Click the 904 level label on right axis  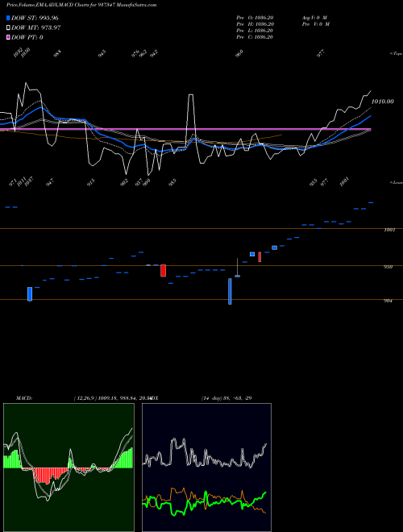point(388,301)
